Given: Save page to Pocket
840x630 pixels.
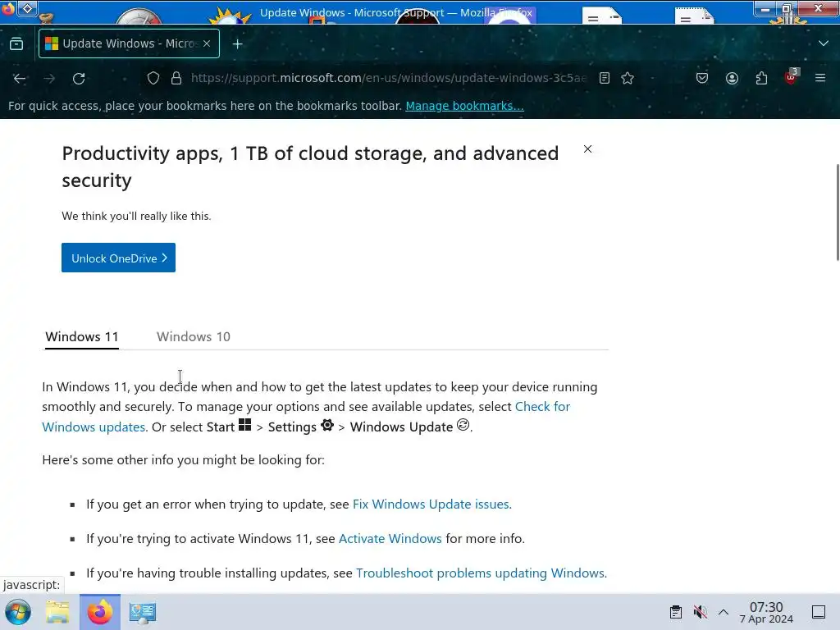Looking at the screenshot, I should click(x=702, y=78).
